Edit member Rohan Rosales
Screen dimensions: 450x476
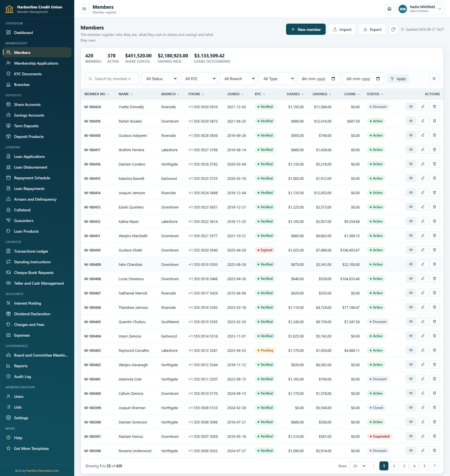(423, 121)
